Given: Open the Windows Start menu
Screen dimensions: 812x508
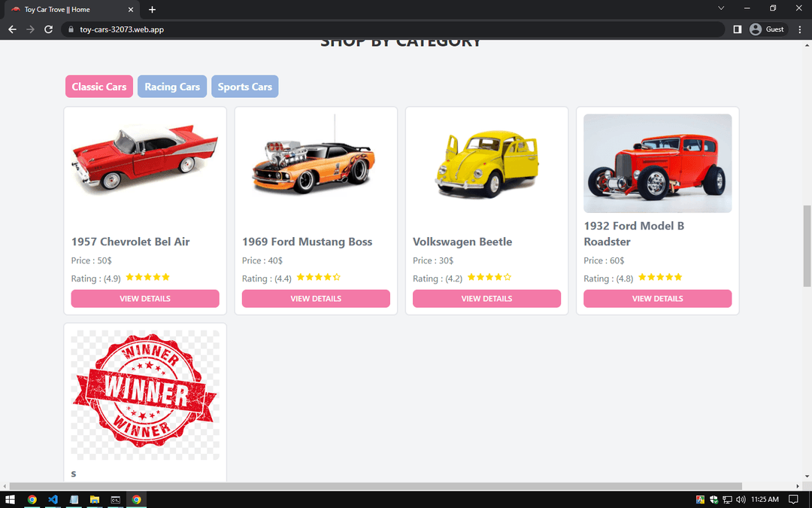Looking at the screenshot, I should tap(11, 499).
